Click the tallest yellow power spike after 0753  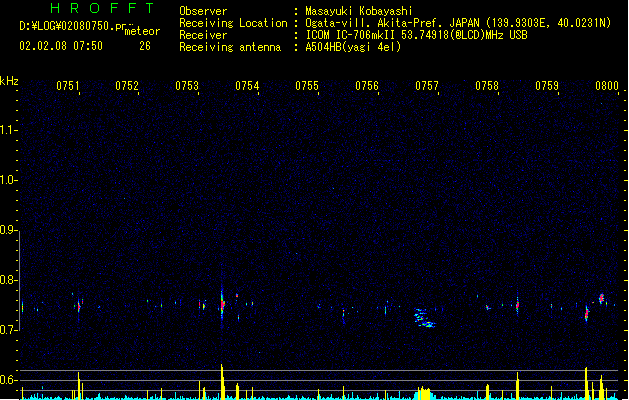(222, 382)
